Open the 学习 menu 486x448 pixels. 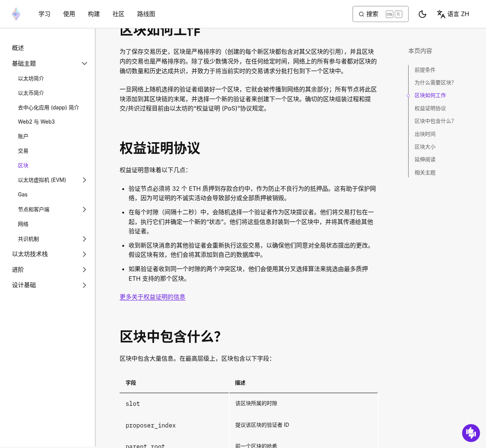pos(44,14)
